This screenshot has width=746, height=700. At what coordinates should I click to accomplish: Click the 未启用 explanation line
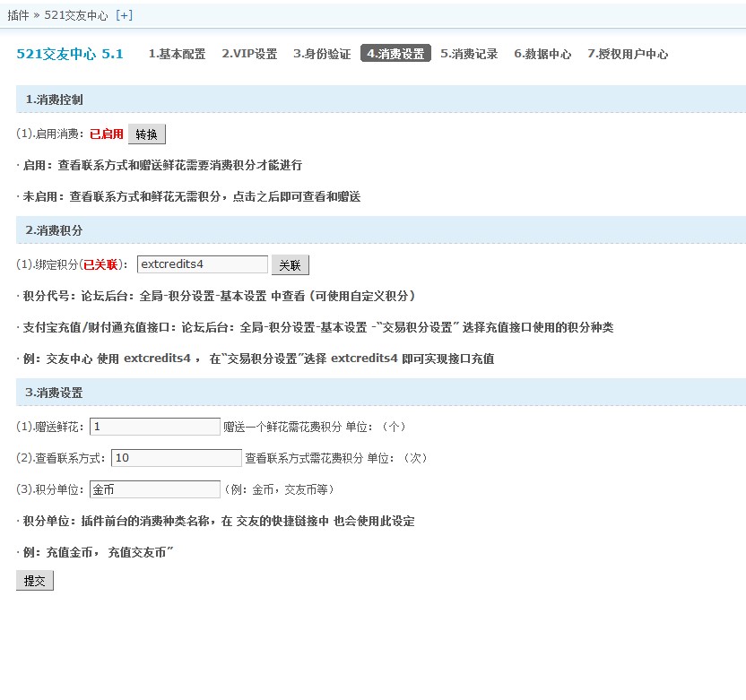click(x=188, y=196)
